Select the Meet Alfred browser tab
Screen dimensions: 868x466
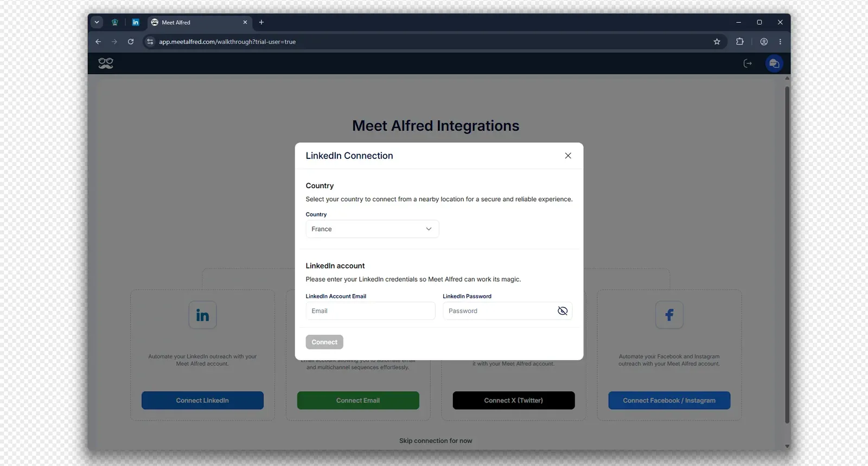[199, 22]
